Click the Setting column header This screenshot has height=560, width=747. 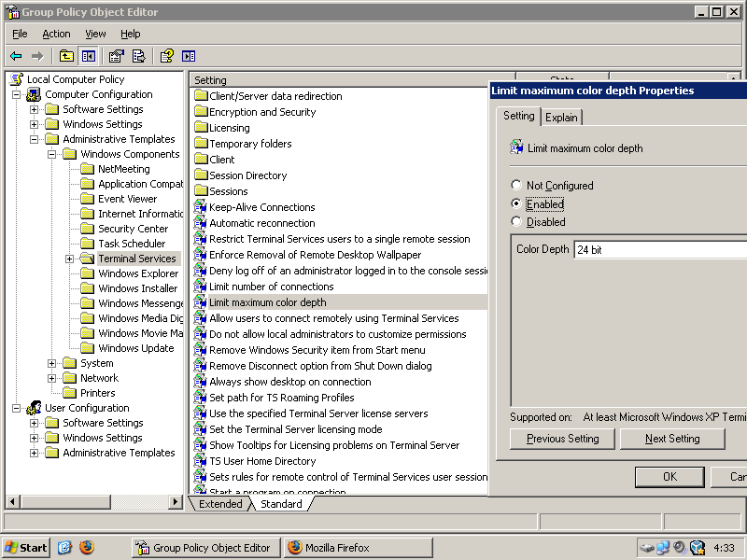(x=353, y=79)
